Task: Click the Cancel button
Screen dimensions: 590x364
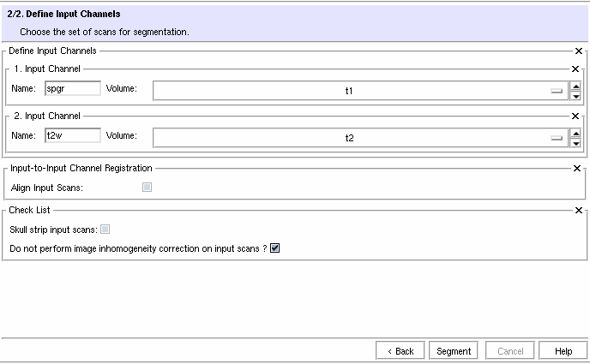Action: (510, 351)
